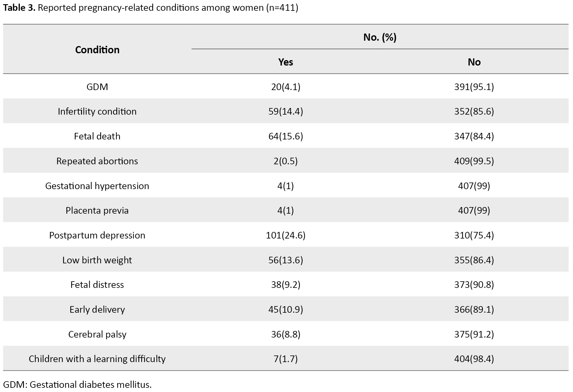The image size is (573, 392).
Task: Click the No. (%) header
Action: point(380,37)
